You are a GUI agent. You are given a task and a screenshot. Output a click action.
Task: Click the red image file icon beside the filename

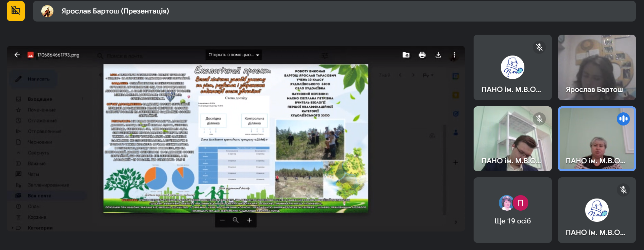pyautogui.click(x=31, y=55)
